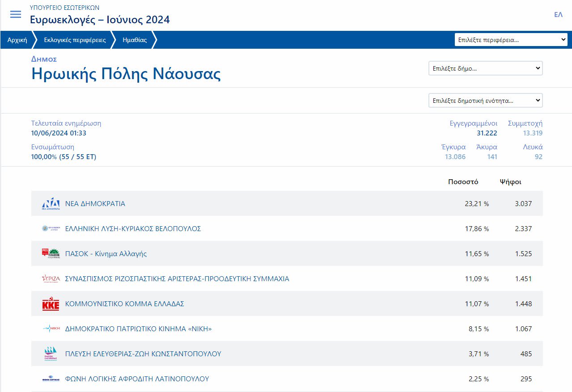The width and height of the screenshot is (572, 392).
Task: Go to Αρχική in breadcrumb bar
Action: coord(17,40)
